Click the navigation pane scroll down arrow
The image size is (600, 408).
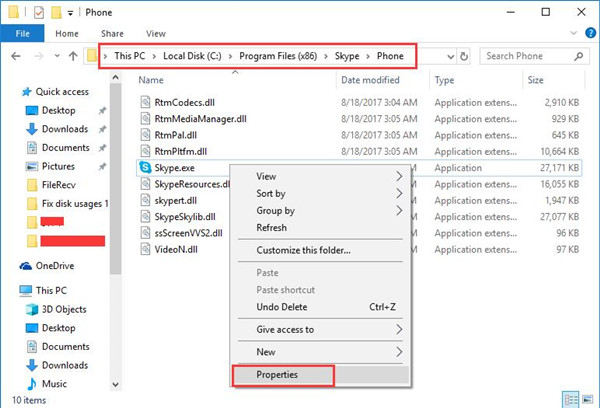click(116, 384)
